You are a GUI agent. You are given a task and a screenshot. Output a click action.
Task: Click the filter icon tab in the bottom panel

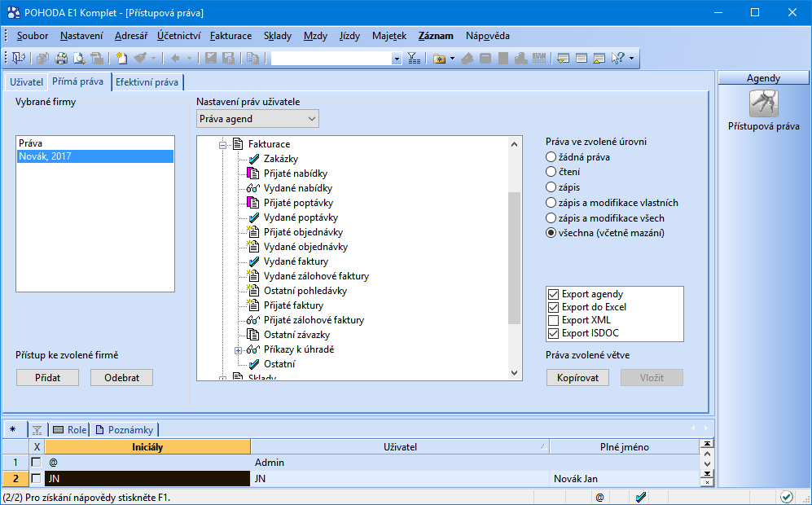click(x=37, y=430)
